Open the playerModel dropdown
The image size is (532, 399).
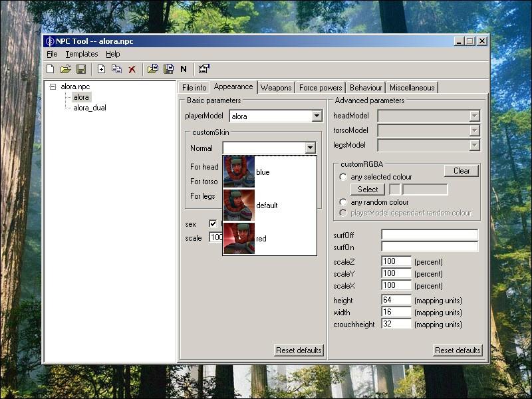click(x=317, y=116)
